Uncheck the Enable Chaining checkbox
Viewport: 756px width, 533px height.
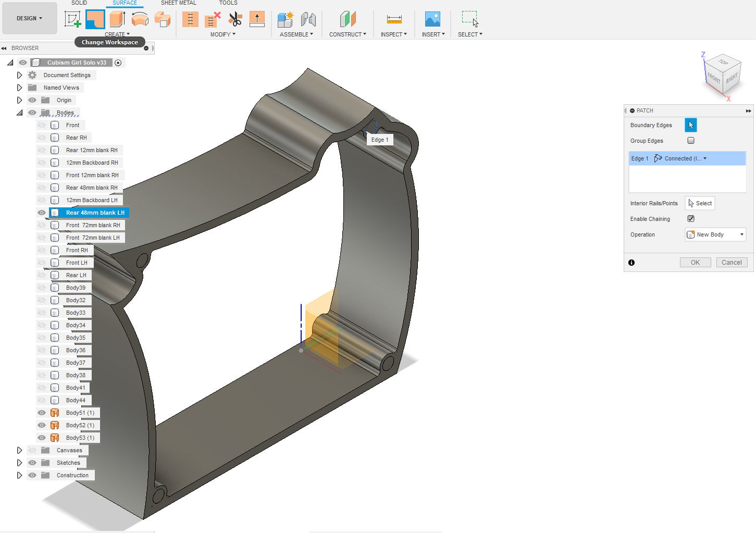691,219
